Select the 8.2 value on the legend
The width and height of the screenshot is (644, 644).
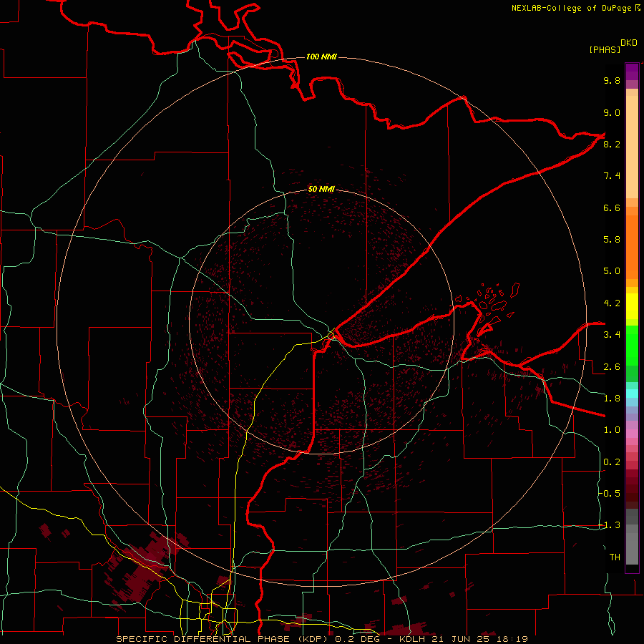point(612,144)
